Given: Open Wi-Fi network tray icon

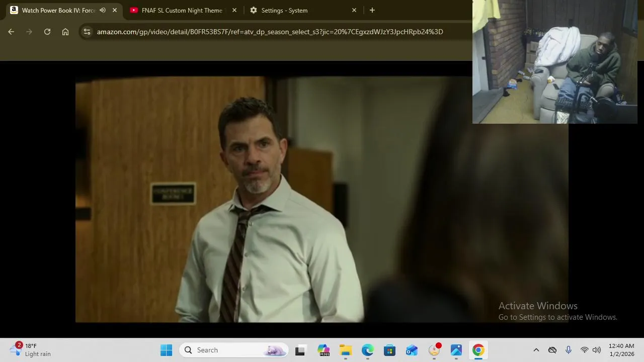Looking at the screenshot, I should pyautogui.click(x=584, y=350).
